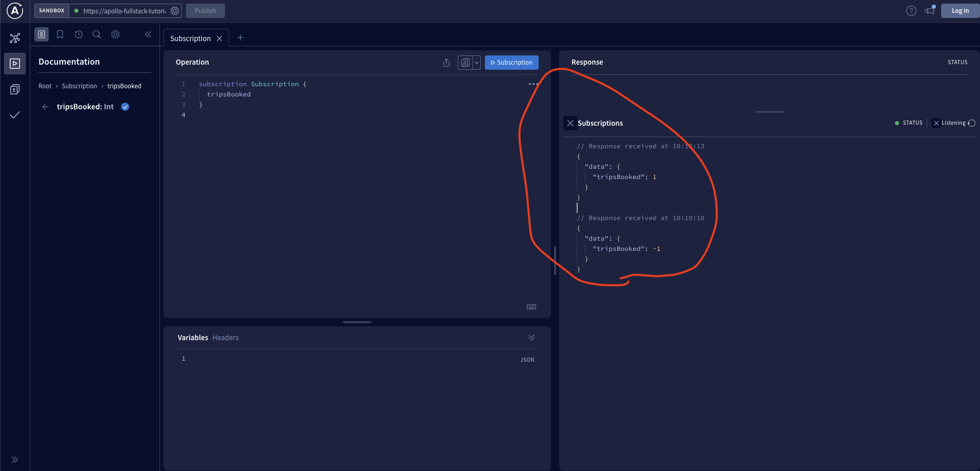Run the Subscription operation
The image size is (980, 471).
pos(512,63)
